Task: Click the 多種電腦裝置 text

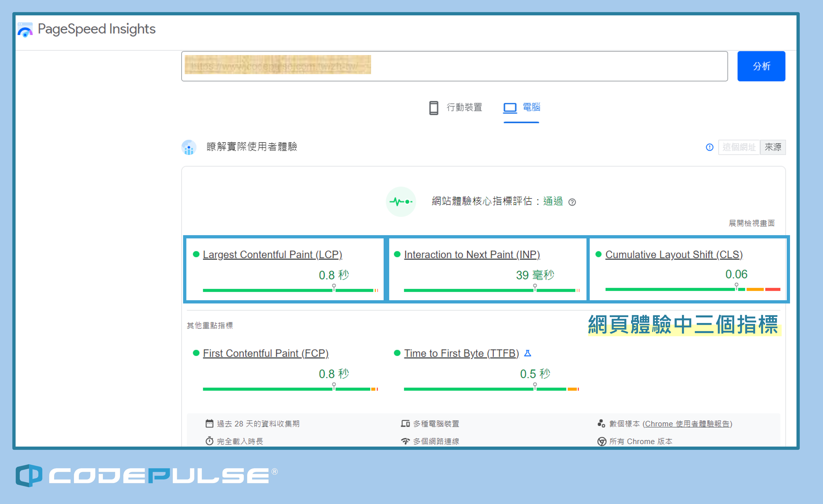Action: 436,424
